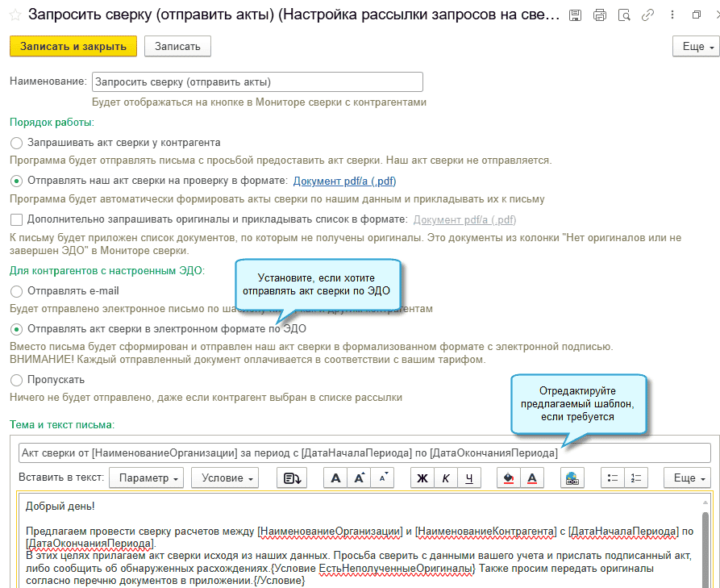Choose 'Пропускать' radio option

(17, 380)
